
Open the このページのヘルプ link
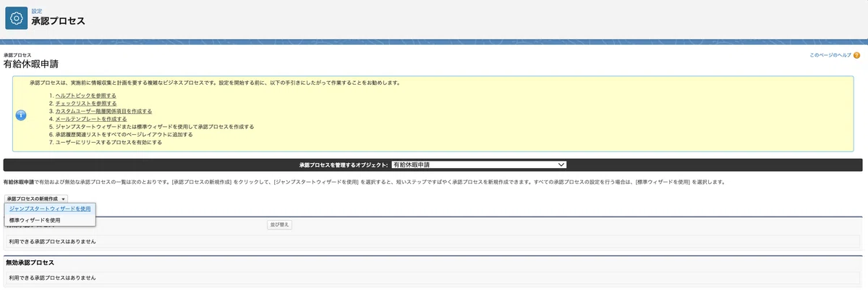829,56
